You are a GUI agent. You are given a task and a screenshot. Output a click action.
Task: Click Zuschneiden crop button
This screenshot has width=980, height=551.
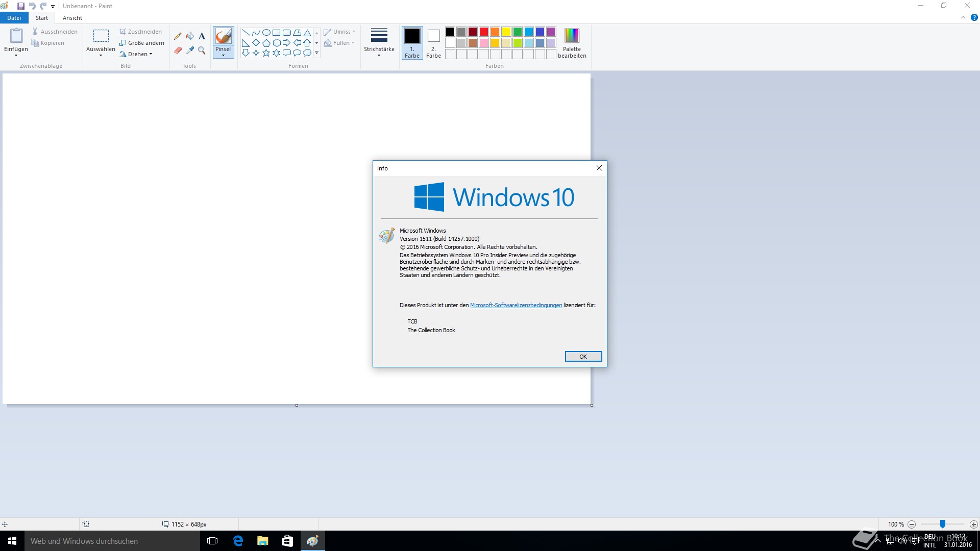pyautogui.click(x=141, y=32)
